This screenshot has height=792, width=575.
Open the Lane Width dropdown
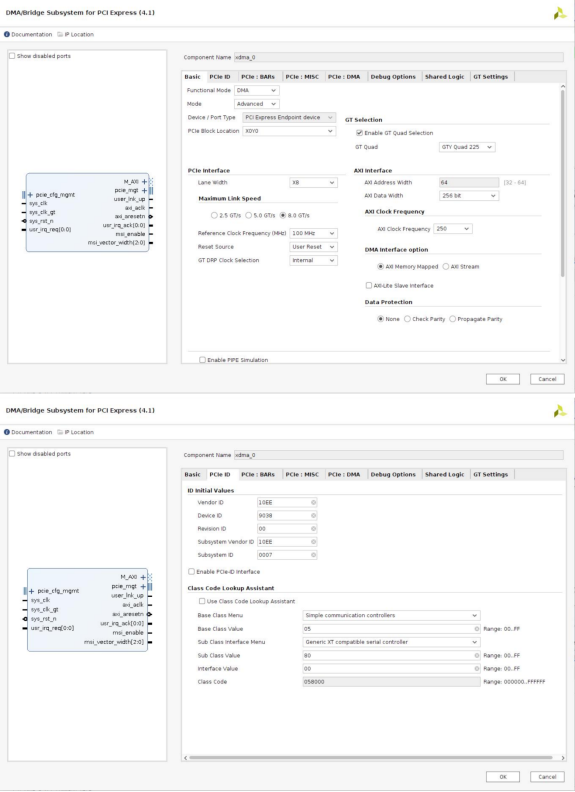click(x=313, y=182)
